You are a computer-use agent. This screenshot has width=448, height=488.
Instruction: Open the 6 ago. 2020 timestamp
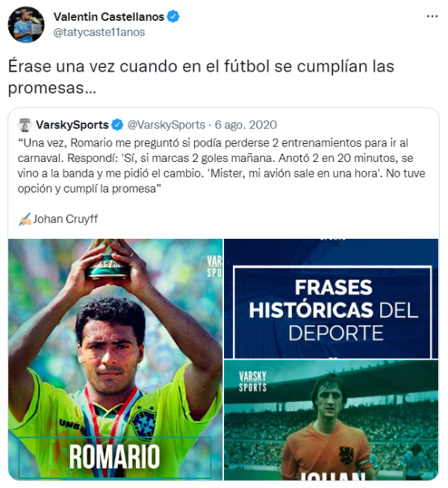(246, 125)
